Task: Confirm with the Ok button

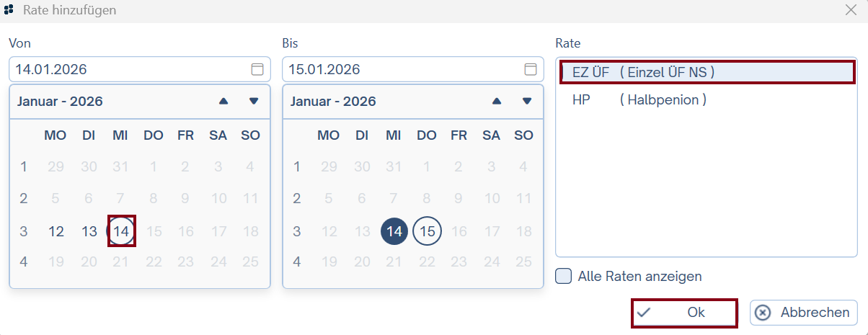Action: pyautogui.click(x=685, y=313)
